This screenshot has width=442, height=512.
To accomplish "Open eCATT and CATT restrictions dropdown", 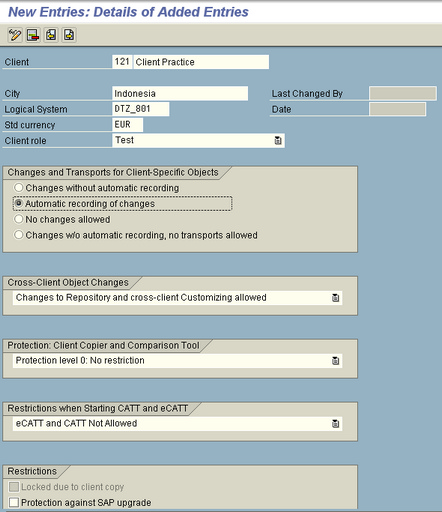I will pos(335,424).
